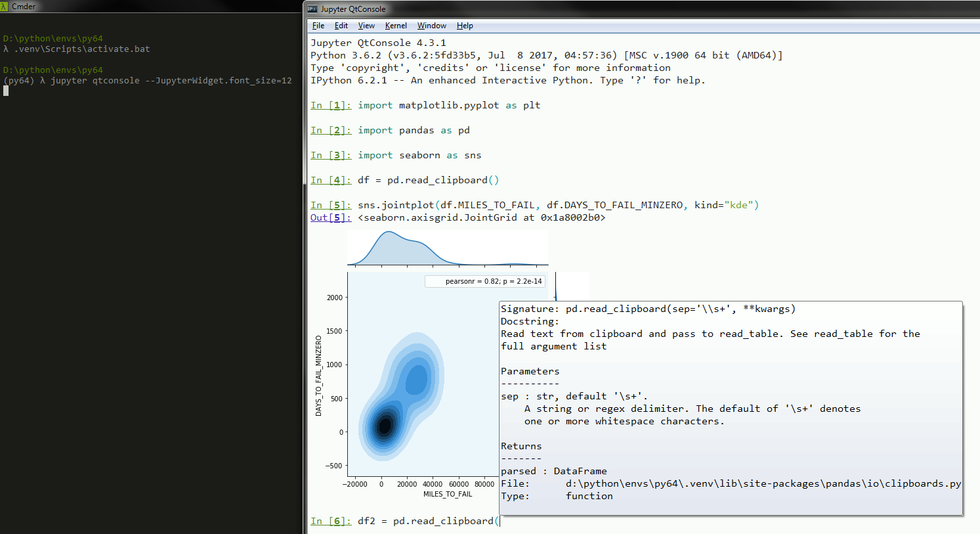
Task: Click 'parsed : DataFrame' in calltip
Action: point(553,471)
